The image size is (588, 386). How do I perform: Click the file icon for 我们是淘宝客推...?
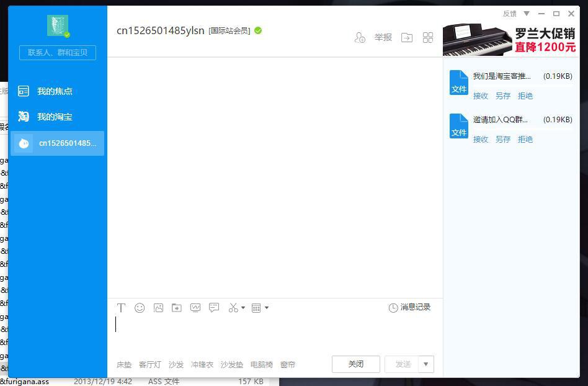click(x=459, y=83)
